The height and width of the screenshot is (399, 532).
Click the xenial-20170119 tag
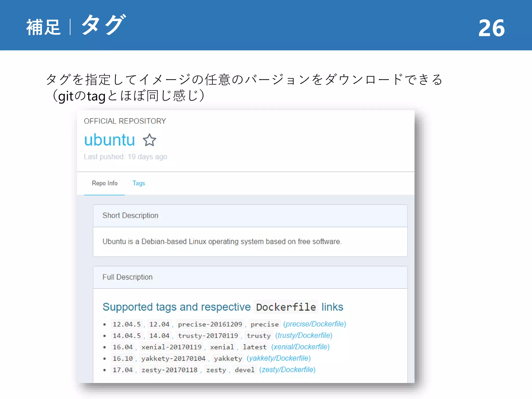pos(171,347)
